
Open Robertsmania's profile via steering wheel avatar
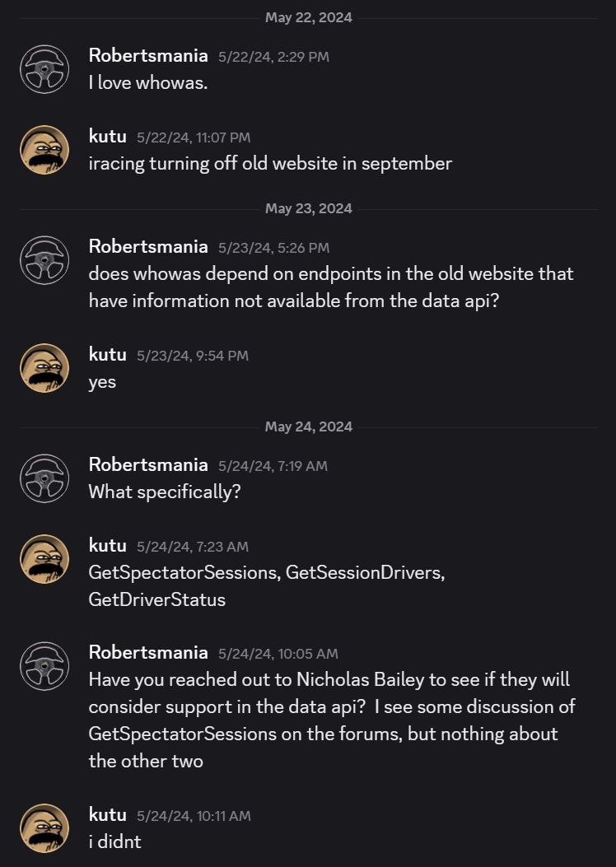click(44, 69)
